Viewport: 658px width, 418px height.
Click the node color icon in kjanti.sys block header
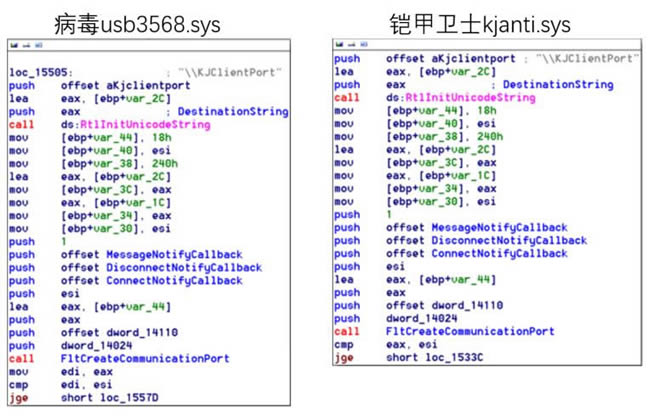coord(337,45)
